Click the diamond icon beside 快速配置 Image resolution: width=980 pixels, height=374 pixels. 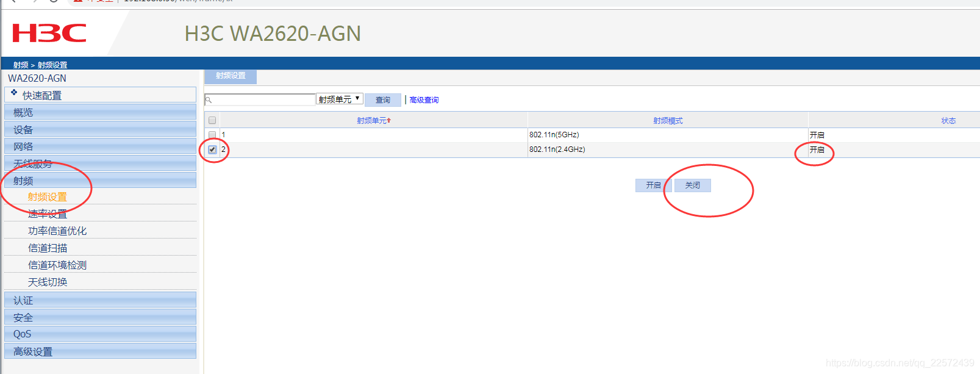click(x=14, y=93)
